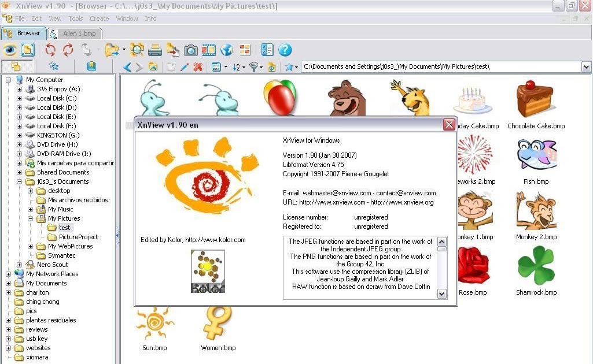Click the blue Help question mark icon
This screenshot has height=364, width=593.
pyautogui.click(x=285, y=50)
